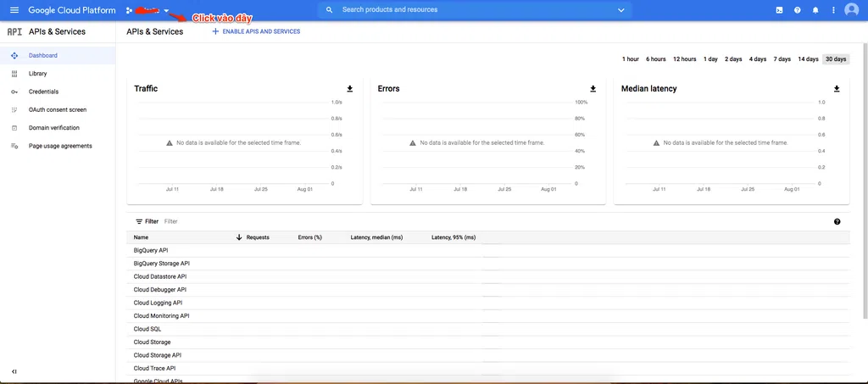Image resolution: width=868 pixels, height=384 pixels.
Task: Select the 14 days time range
Action: (808, 59)
